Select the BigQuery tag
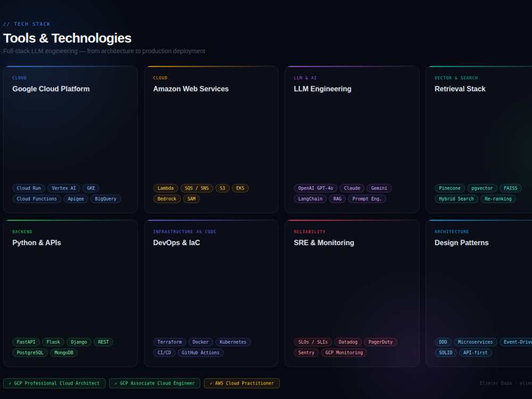 pyautogui.click(x=105, y=199)
